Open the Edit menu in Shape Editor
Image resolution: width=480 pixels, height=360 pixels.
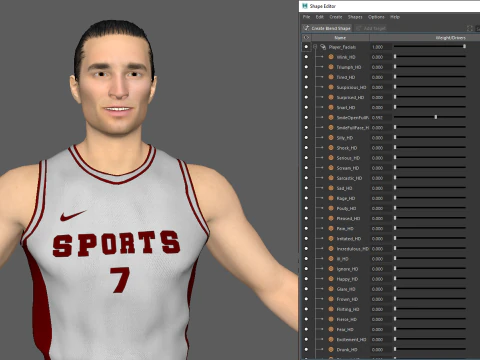[320, 17]
